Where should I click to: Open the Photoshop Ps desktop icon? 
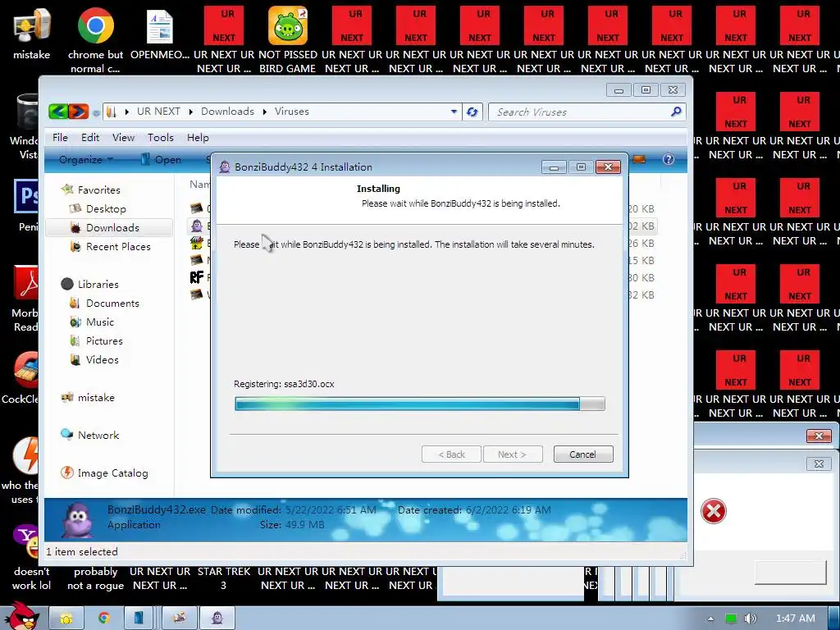click(x=25, y=197)
